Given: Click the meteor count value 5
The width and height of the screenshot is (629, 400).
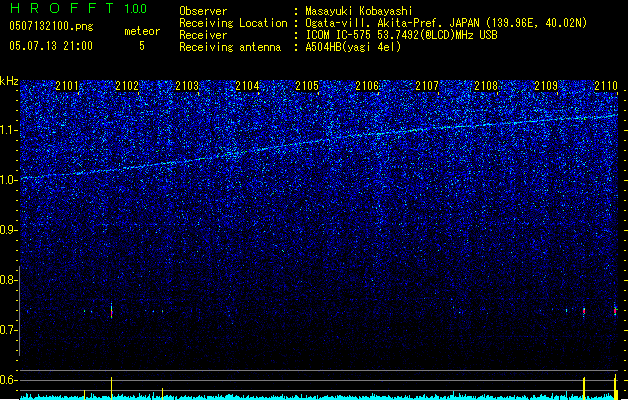Looking at the screenshot, I should (x=142, y=46).
